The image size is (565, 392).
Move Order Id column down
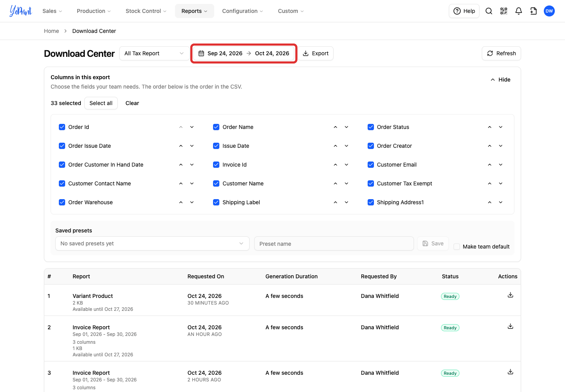pos(192,127)
